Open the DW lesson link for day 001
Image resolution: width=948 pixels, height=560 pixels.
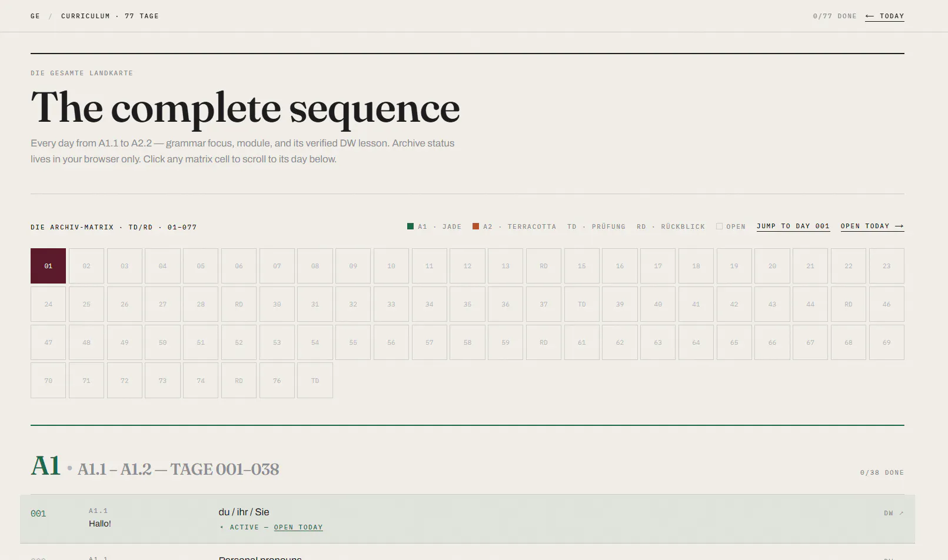tap(893, 513)
